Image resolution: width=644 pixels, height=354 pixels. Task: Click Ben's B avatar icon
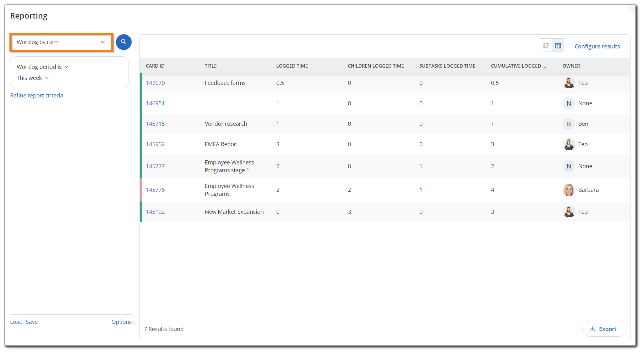(x=569, y=124)
